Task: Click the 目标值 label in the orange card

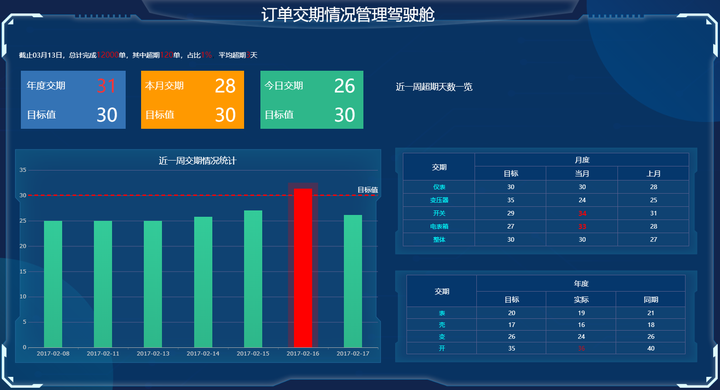Action: (160, 115)
